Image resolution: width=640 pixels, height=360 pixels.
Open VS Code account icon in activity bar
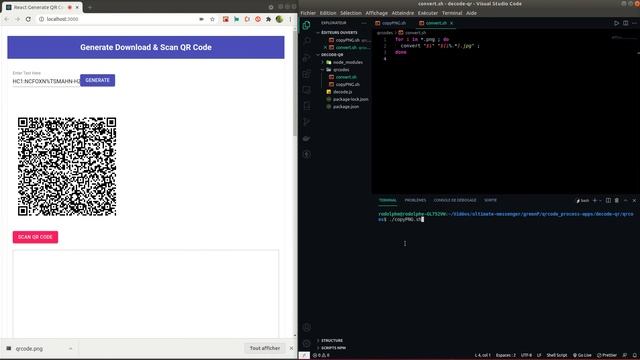(307, 327)
